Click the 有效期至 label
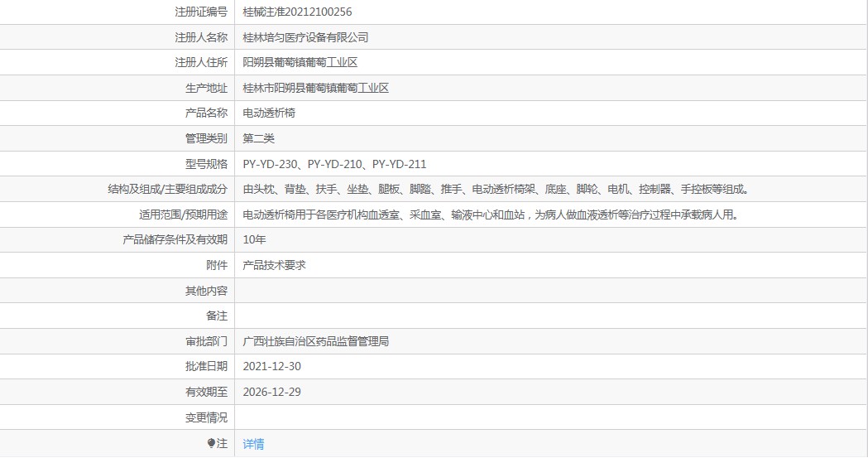Screen dimensions: 868x458 [206, 392]
